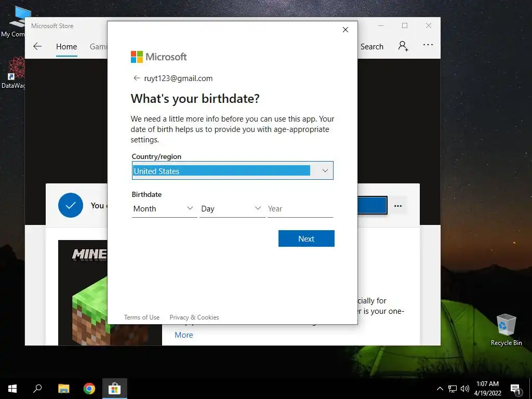Viewport: 532px width, 399px height.
Task: Open Search in Microsoft Store
Action: pyautogui.click(x=372, y=46)
